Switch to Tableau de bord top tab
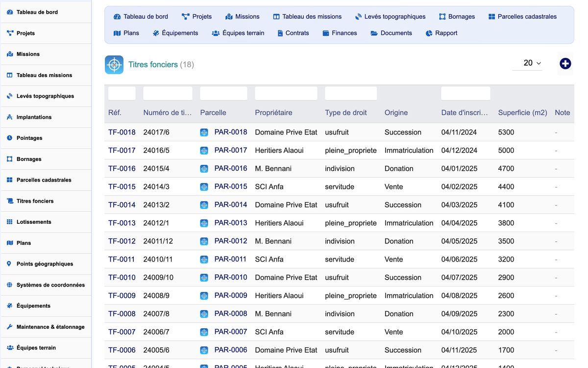 pos(141,17)
